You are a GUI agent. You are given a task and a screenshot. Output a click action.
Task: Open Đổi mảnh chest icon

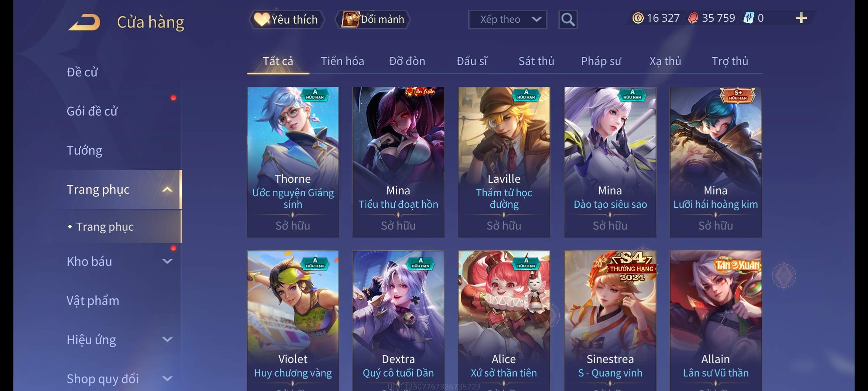[x=350, y=19]
